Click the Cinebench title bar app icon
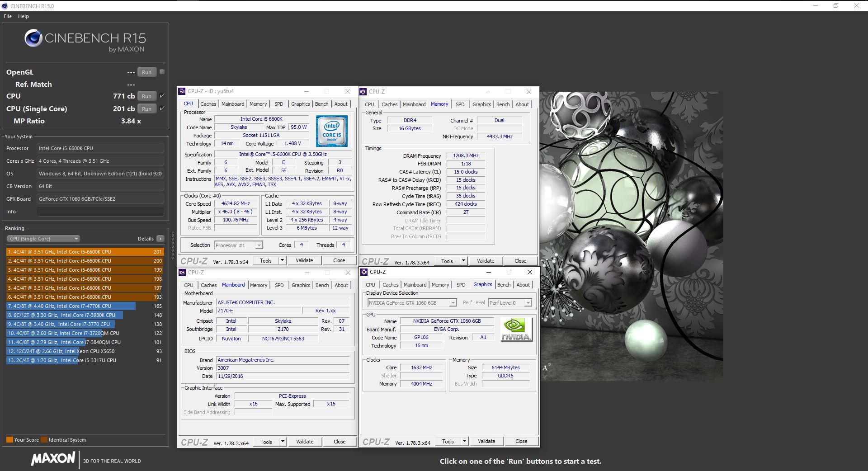This screenshot has width=868, height=471. pos(5,6)
